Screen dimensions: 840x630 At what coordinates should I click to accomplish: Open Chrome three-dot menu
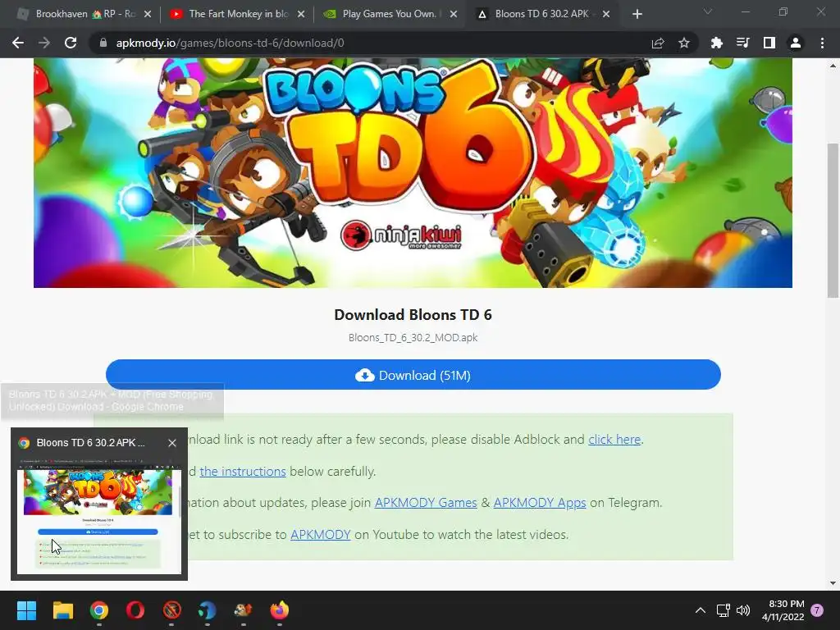click(822, 43)
